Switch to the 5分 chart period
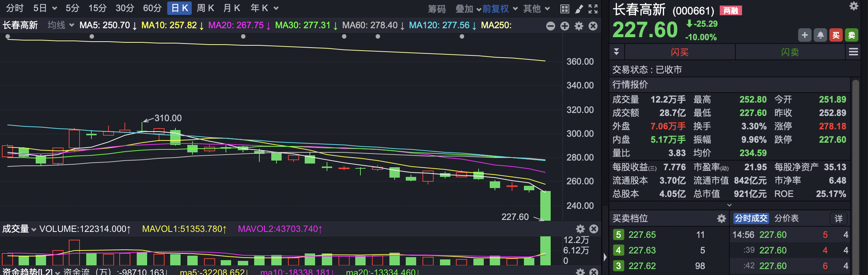 coord(72,8)
